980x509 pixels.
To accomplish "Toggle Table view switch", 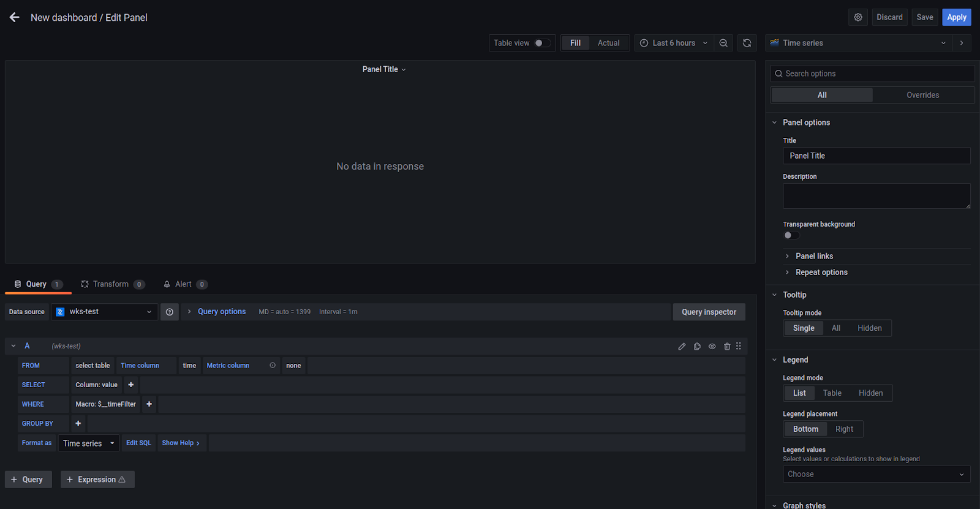I will coord(542,43).
